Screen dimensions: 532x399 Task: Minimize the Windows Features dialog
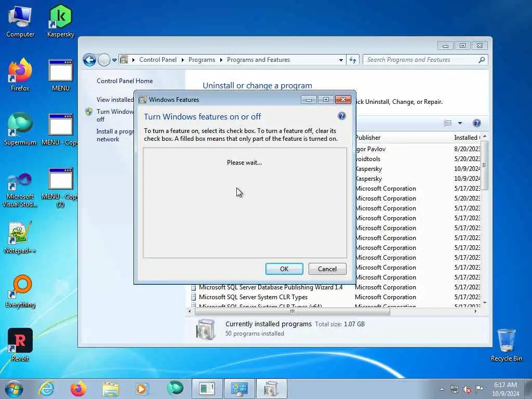[309, 99]
